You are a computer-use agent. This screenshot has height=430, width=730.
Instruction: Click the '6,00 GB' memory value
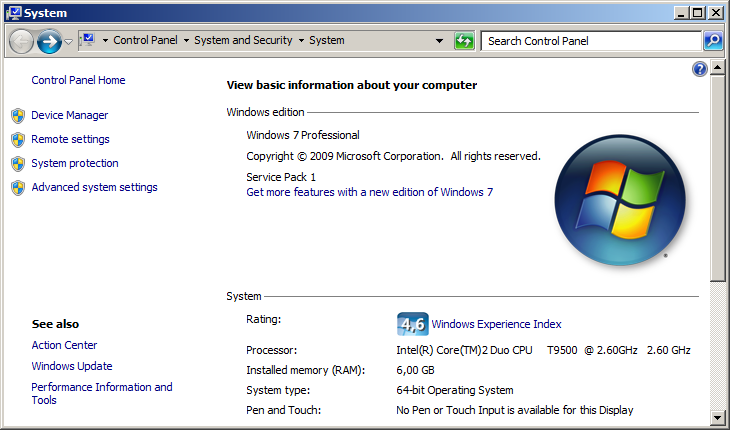coord(415,370)
